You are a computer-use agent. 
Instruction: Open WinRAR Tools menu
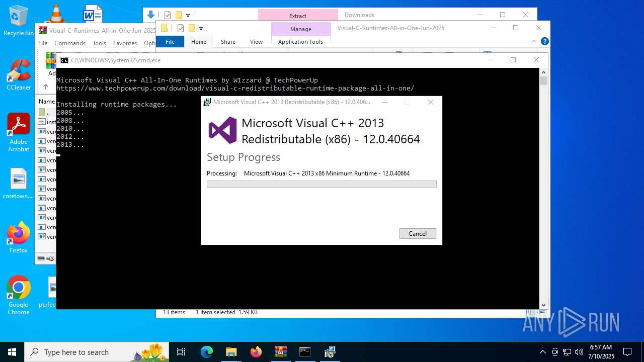99,43
